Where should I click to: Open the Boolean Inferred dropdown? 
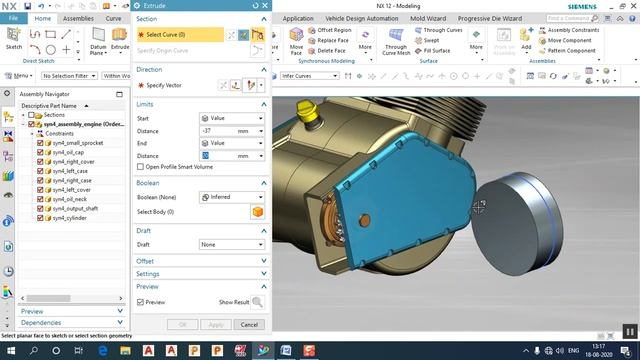(x=232, y=197)
